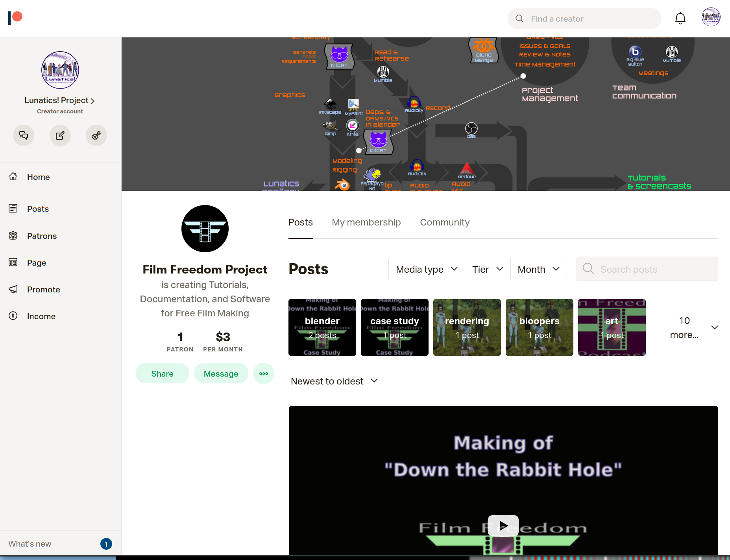Open Patrons in the sidebar
Screen dimensions: 730x560
(42, 236)
